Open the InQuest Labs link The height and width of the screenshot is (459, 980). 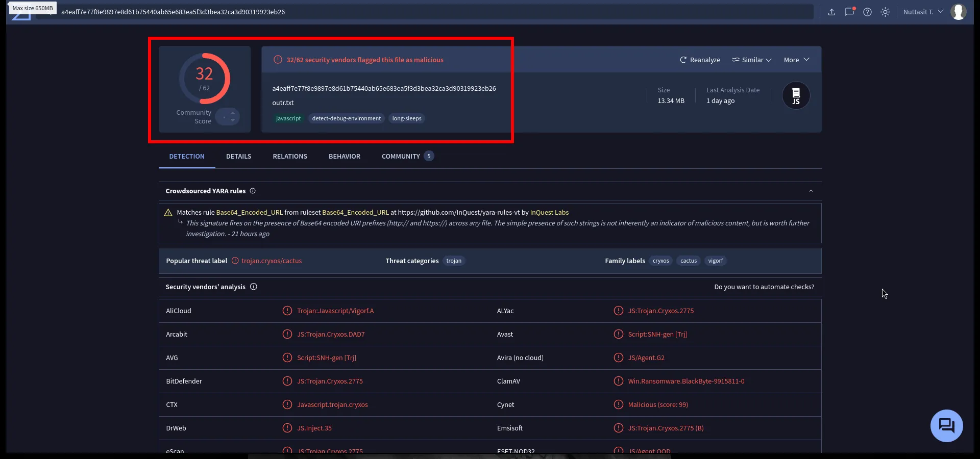click(549, 212)
